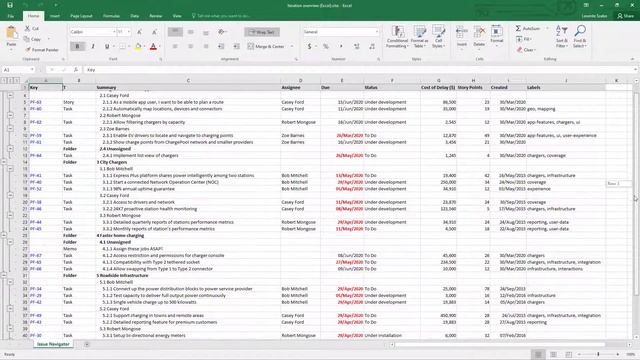
Task: Select the Issue Navigator sheet tab
Action: coord(53,344)
